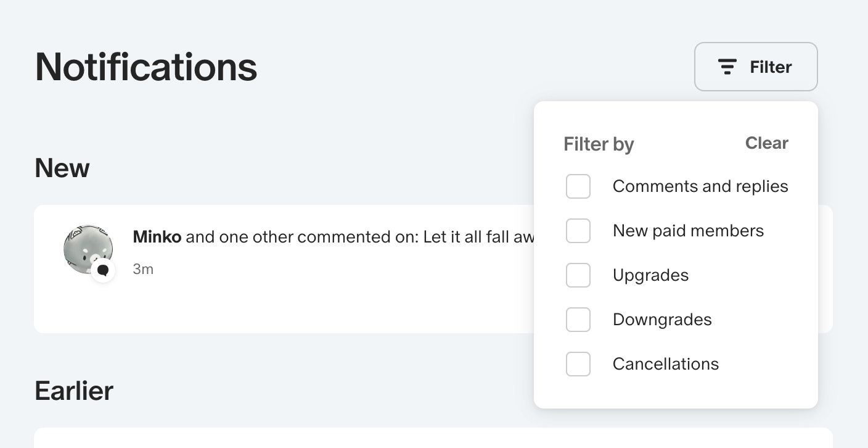Tick the Upgrades checkbox

click(578, 275)
